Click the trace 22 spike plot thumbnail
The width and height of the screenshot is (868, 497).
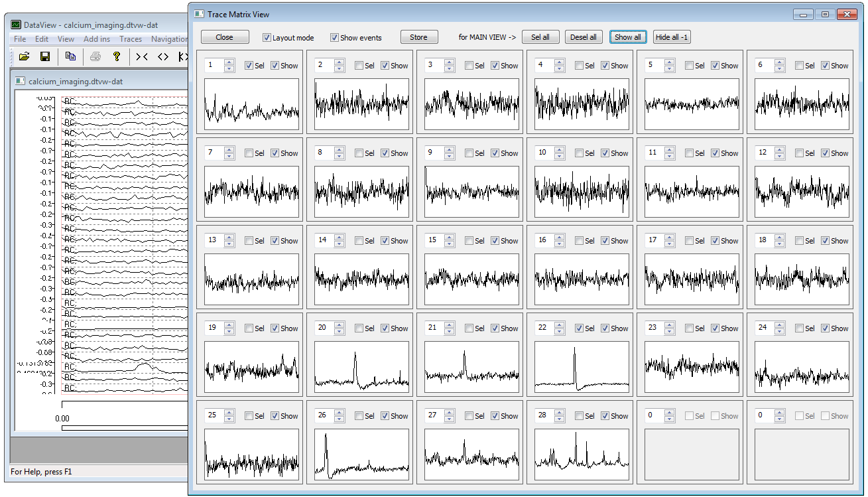coord(582,366)
